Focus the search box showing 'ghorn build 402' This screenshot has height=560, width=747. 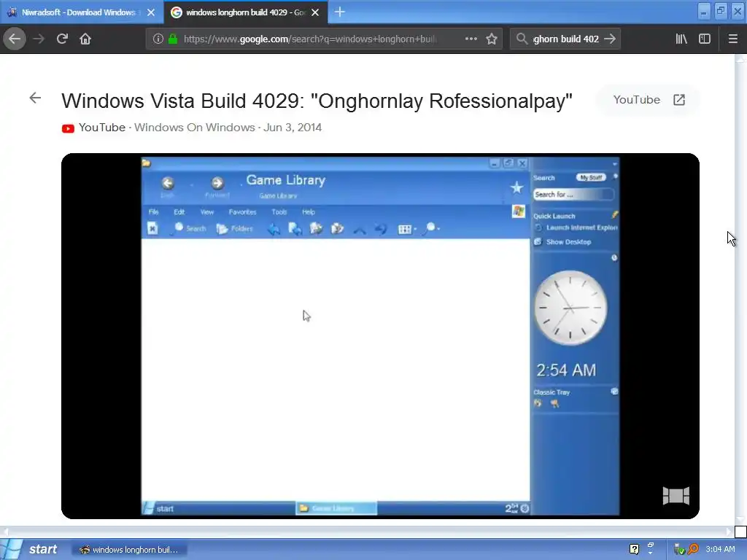click(565, 39)
